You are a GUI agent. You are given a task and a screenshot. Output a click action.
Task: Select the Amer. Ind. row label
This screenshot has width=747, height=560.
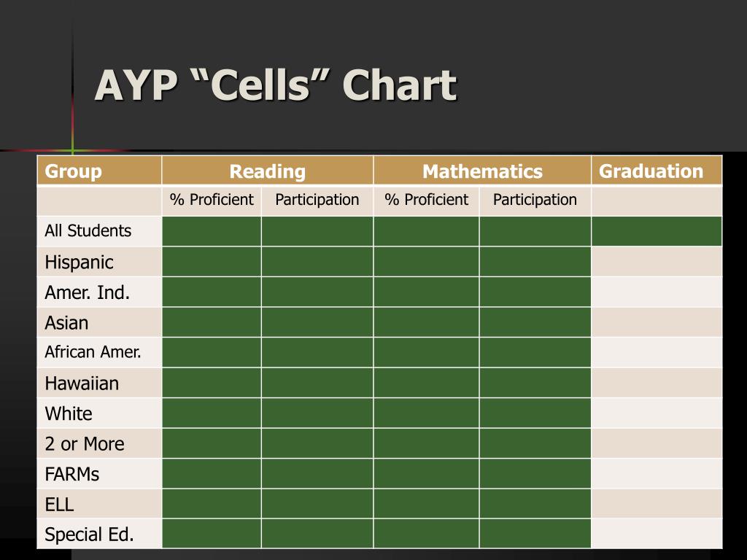point(88,292)
